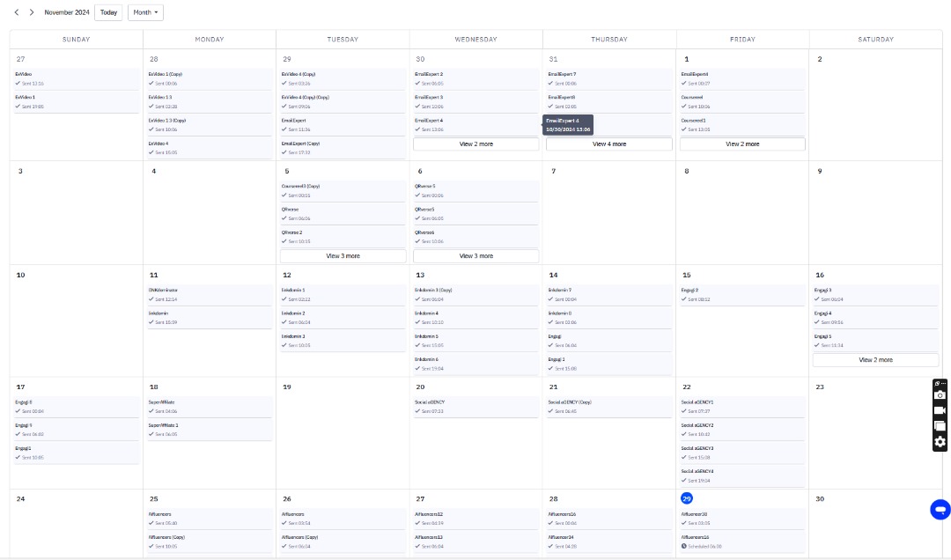The width and height of the screenshot is (951, 560).
Task: Open Social aGENCY4 campaign sent 19:04
Action: [742, 476]
